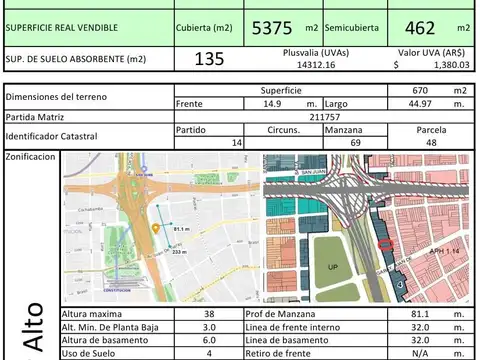
Task: Click the Manzana column header
Action: (x=344, y=130)
